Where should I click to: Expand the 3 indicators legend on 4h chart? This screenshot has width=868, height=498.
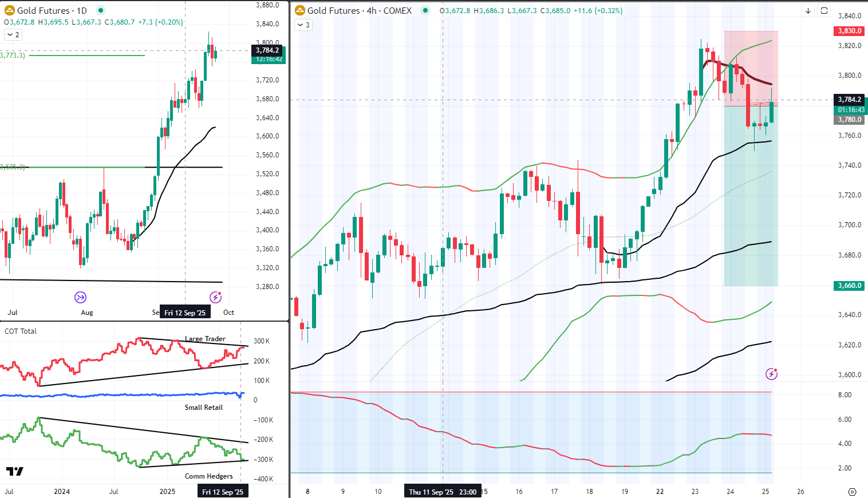tap(303, 25)
